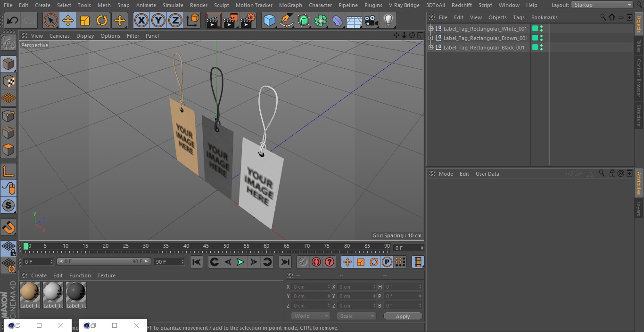Click the X position stepper arrows
This screenshot has height=332, width=644.
(329, 287)
